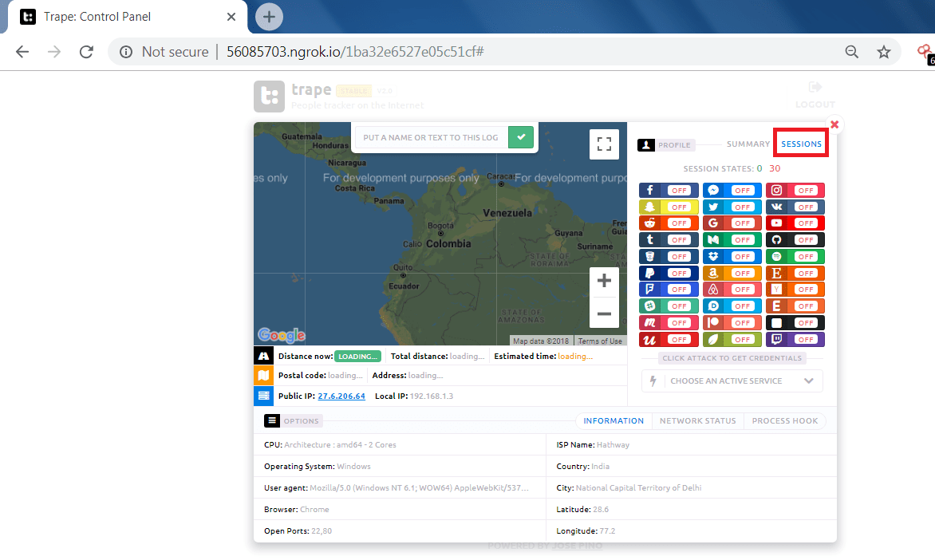Image resolution: width=935 pixels, height=560 pixels.
Task: View site information for the Not secure page
Action: point(126,52)
